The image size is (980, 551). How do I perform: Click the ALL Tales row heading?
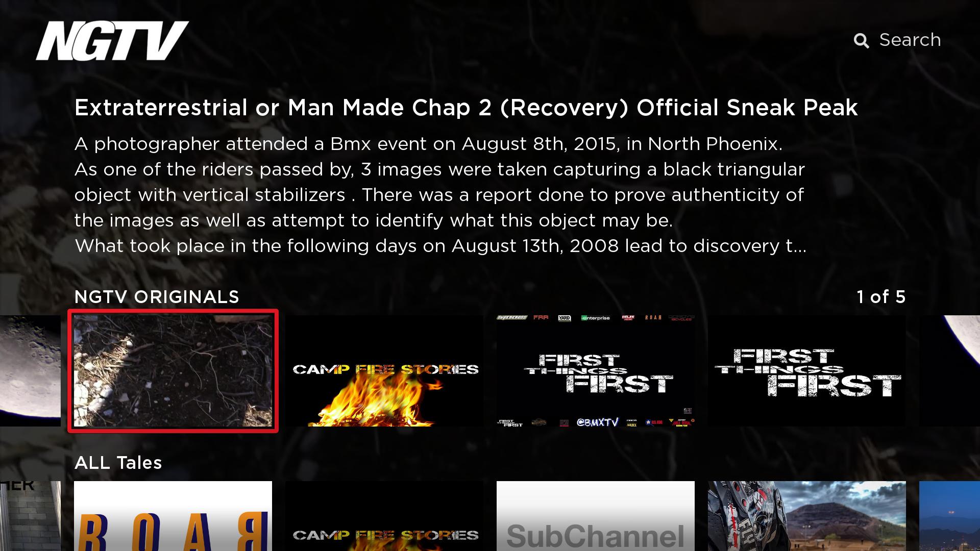pyautogui.click(x=118, y=463)
